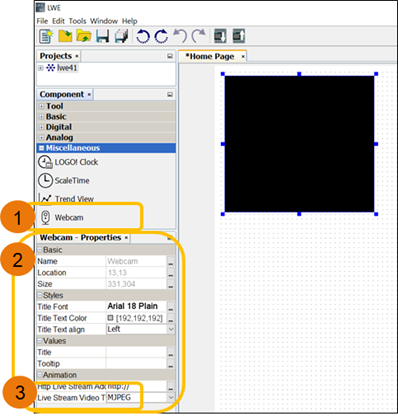Image resolution: width=398 pixels, height=416 pixels.
Task: Click the Http Live Stream Address field
Action: point(136,386)
